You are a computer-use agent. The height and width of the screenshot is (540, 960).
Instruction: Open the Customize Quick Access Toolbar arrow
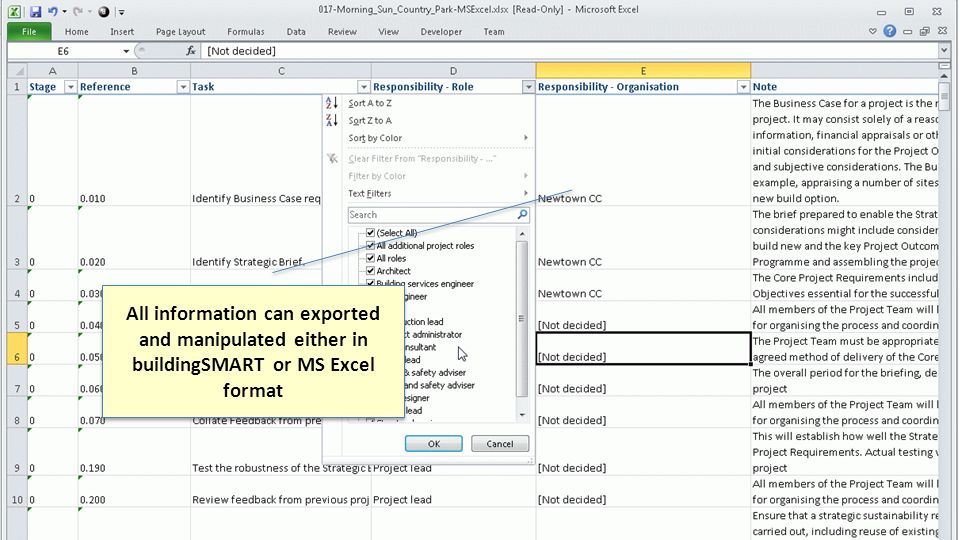click(121, 12)
